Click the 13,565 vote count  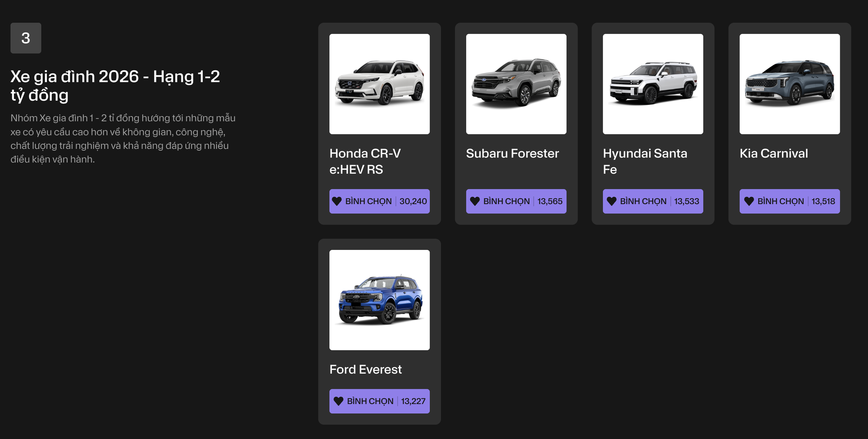pyautogui.click(x=550, y=201)
